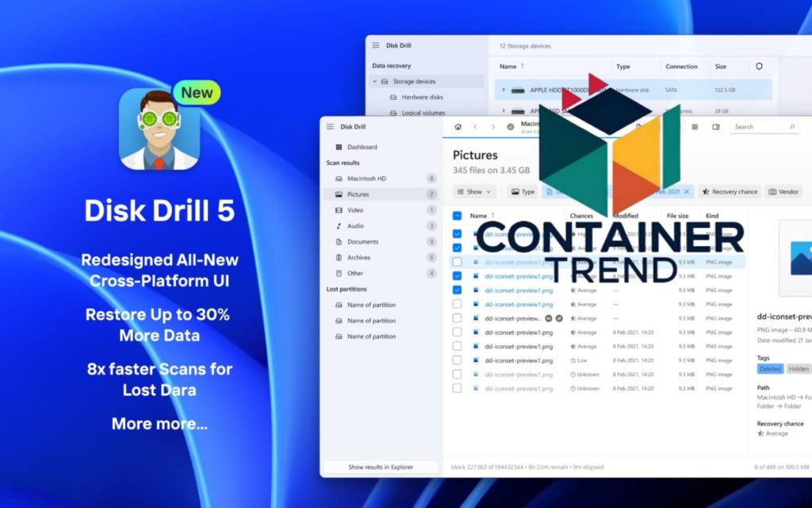
Task: Open the hamburger menu in front Disk Drill window
Action: (x=330, y=126)
